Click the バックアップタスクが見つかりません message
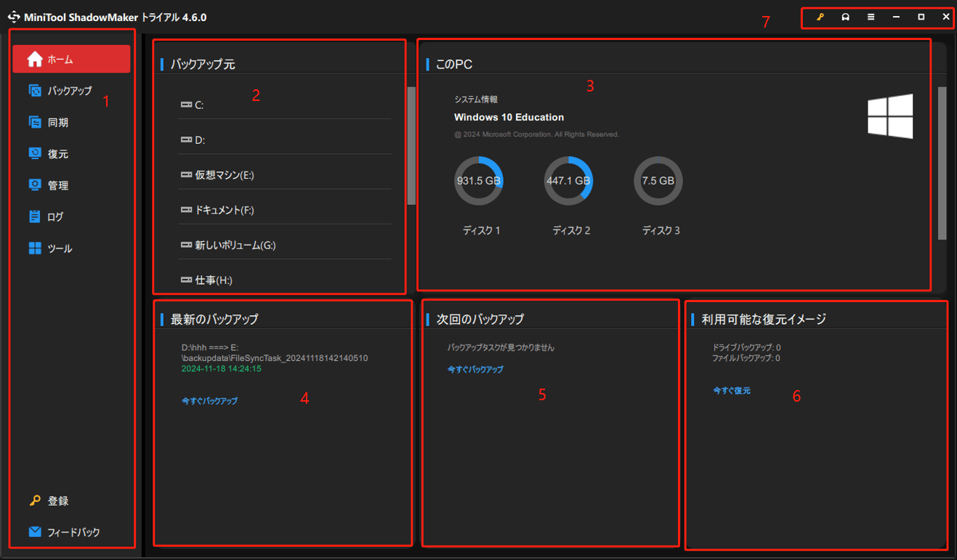The height and width of the screenshot is (560, 957). (x=501, y=348)
